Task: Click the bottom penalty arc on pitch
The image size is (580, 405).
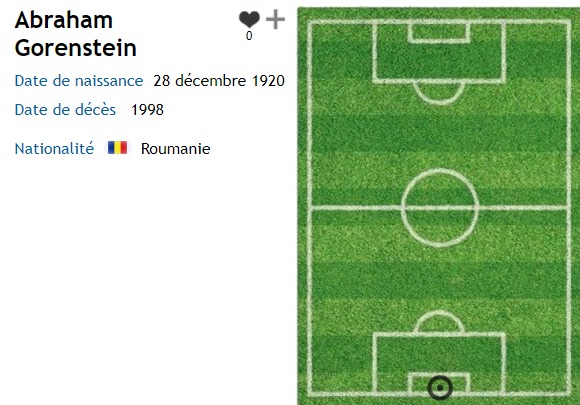Action: pos(439,321)
